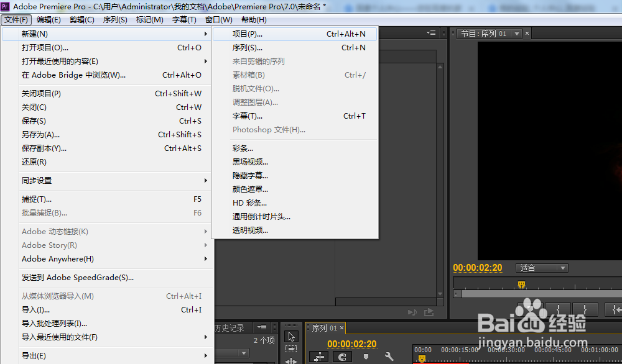Open the History panel flyout menu
Screen dimensions: 622x364
pyautogui.click(x=262, y=327)
